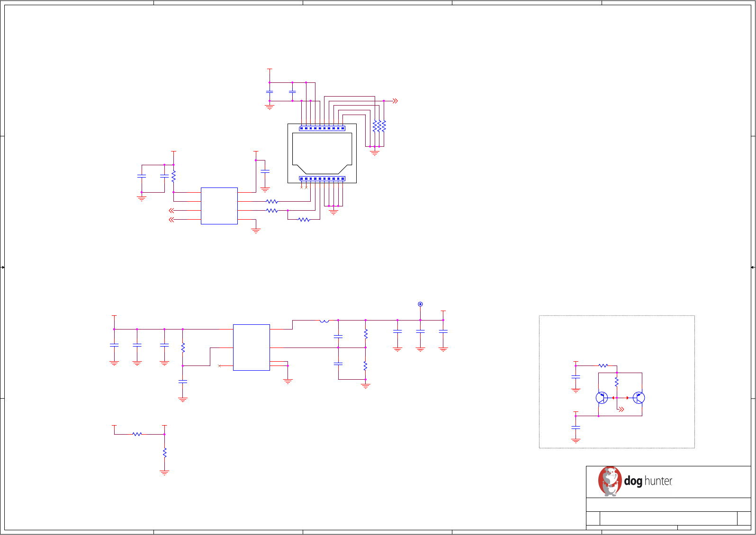Click the power rail symbol at the regulator's far-right output

tap(443, 312)
